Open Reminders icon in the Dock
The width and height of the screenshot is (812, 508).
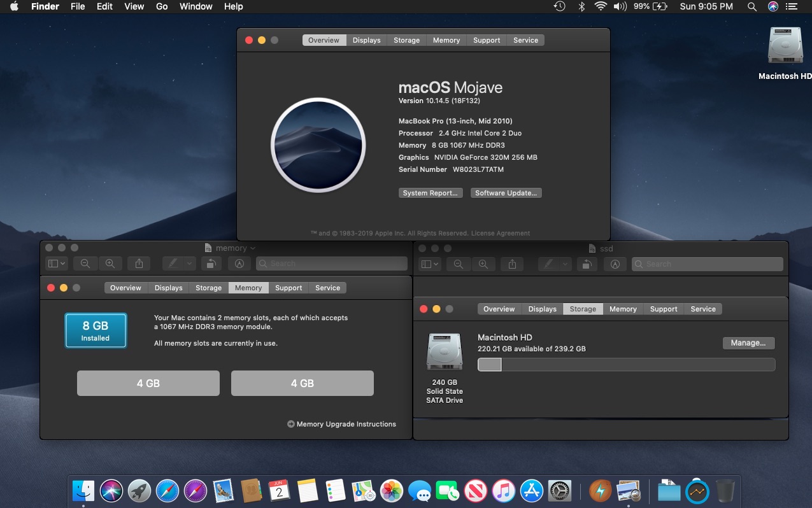pos(336,490)
